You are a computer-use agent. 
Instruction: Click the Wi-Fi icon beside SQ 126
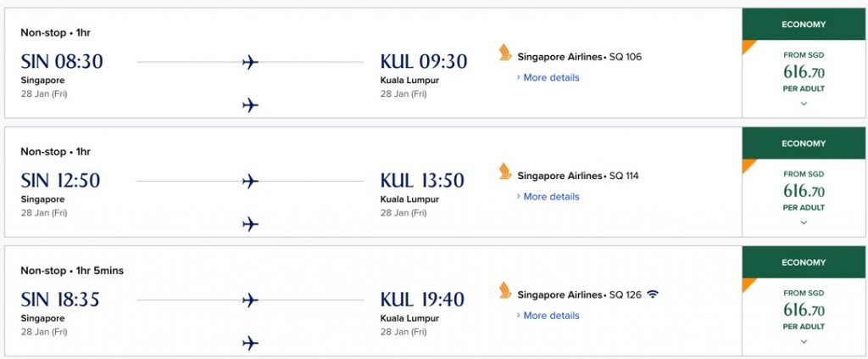(x=654, y=294)
